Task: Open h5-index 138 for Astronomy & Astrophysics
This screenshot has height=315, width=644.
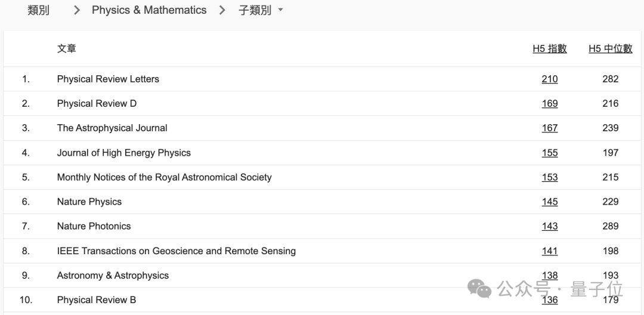Action: [x=550, y=276]
